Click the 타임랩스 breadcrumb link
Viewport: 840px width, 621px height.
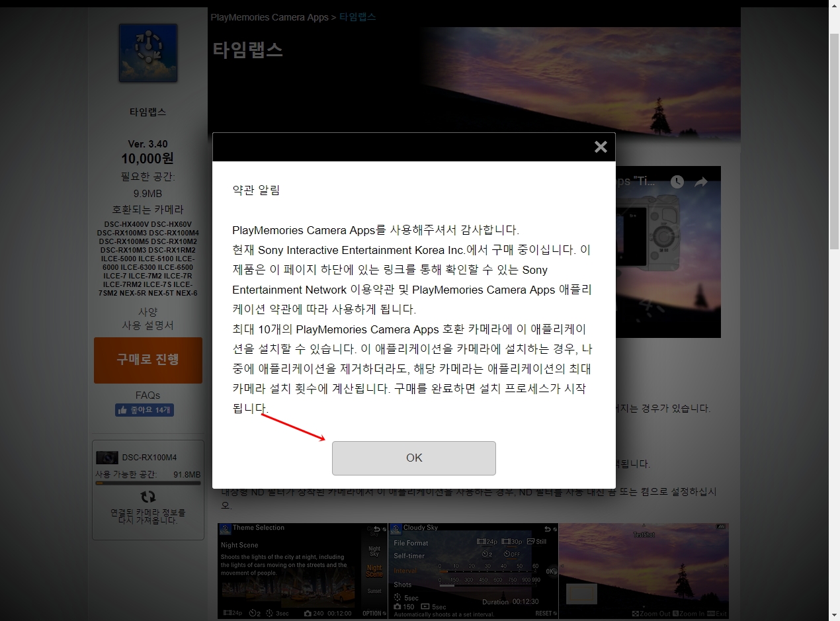pos(357,17)
